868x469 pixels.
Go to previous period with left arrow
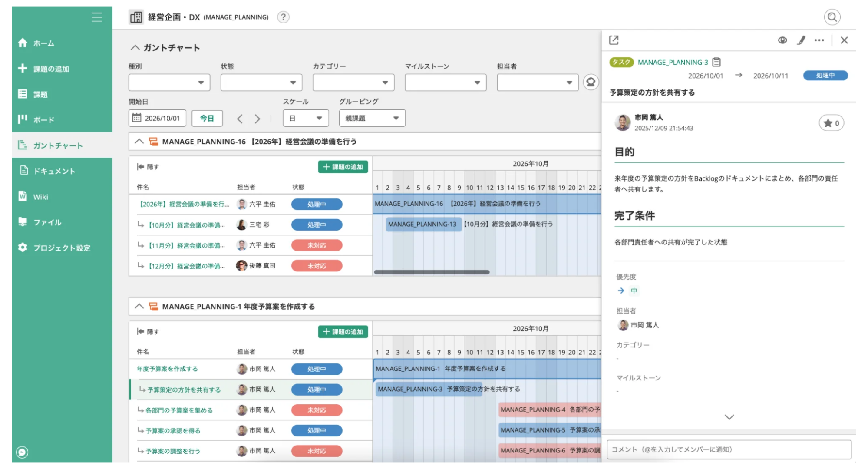click(239, 119)
